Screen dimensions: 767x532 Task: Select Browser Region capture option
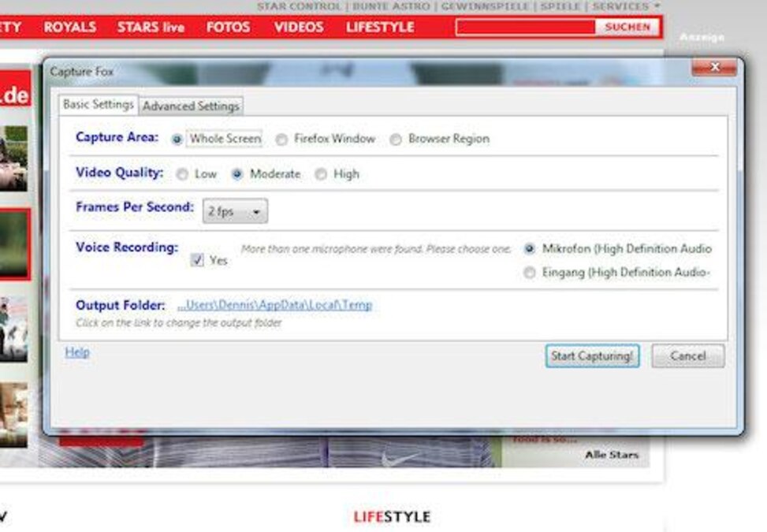(396, 140)
